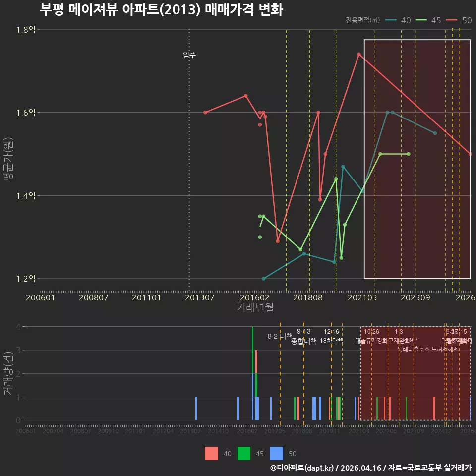Click the 201410 label on volume chart axis
The width and height of the screenshot is (476, 476).
tap(218, 431)
